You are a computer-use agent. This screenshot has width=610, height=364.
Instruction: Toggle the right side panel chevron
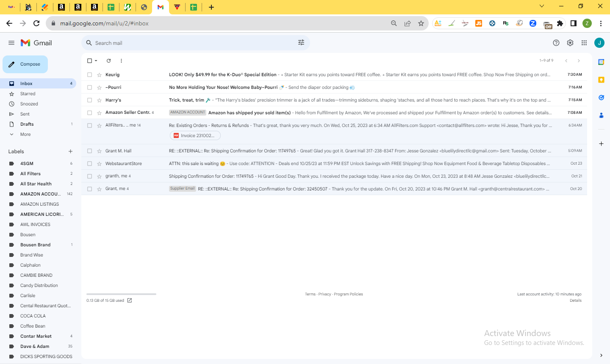click(601, 356)
